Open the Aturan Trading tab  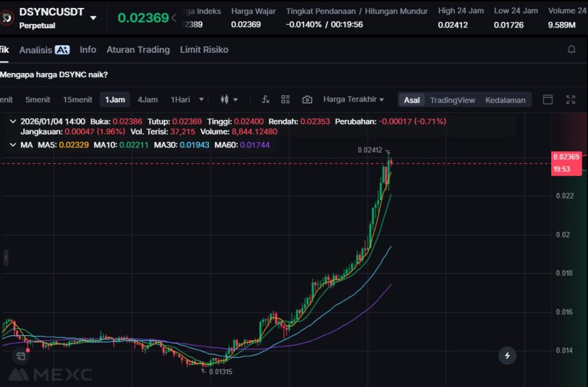(x=138, y=50)
